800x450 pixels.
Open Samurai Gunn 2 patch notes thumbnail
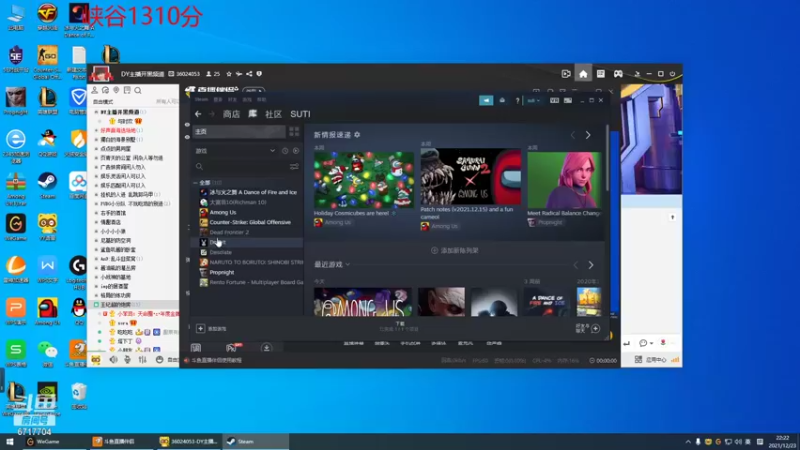[470, 177]
